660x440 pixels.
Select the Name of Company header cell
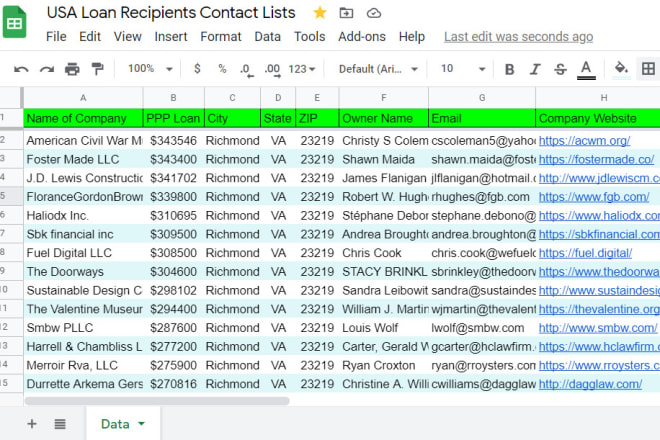[x=83, y=118]
